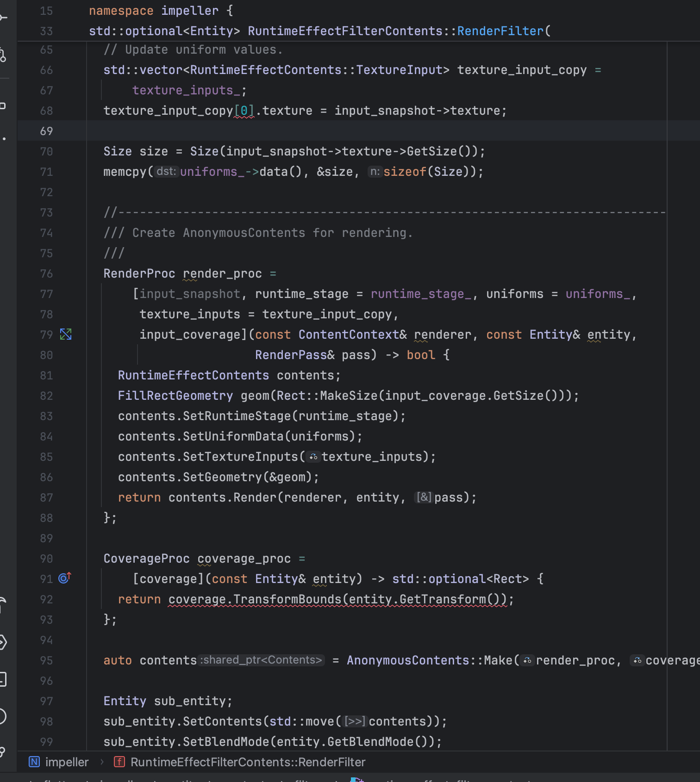The height and width of the screenshot is (782, 700).
Task: Select the RuntimeEffectFilterContents::RenderFilter breadcrumb
Action: click(248, 762)
